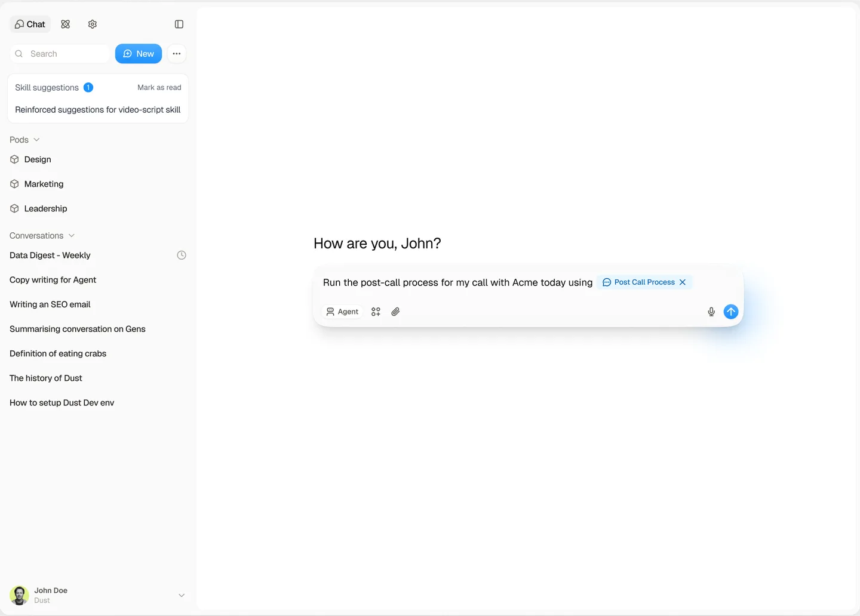This screenshot has width=860, height=616.
Task: Focus the Search input field
Action: coord(60,54)
